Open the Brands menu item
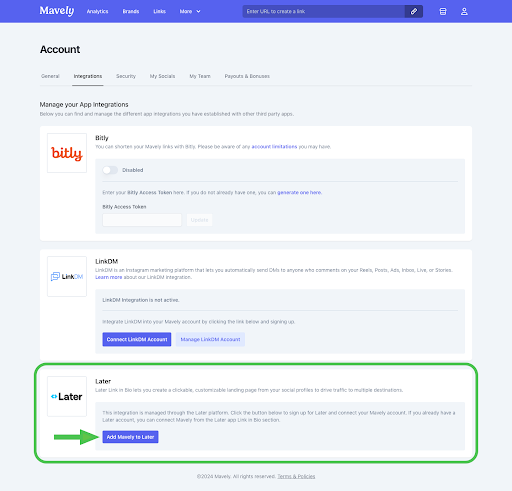Image resolution: width=512 pixels, height=491 pixels. coord(131,11)
